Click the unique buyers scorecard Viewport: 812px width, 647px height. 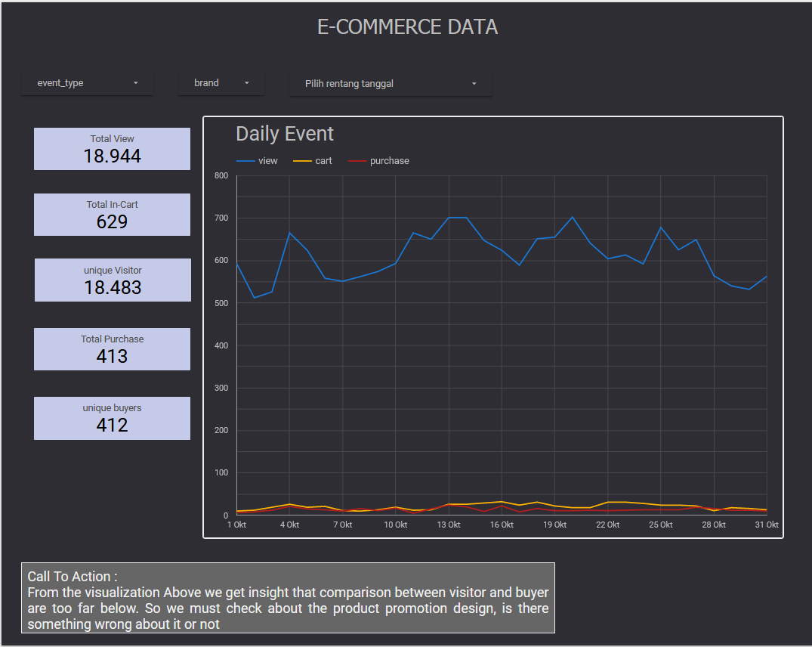[112, 418]
